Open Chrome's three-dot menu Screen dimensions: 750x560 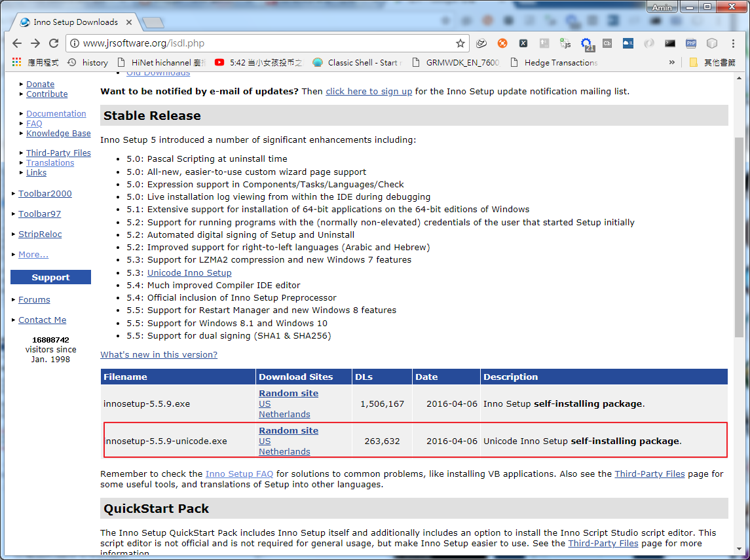click(733, 43)
